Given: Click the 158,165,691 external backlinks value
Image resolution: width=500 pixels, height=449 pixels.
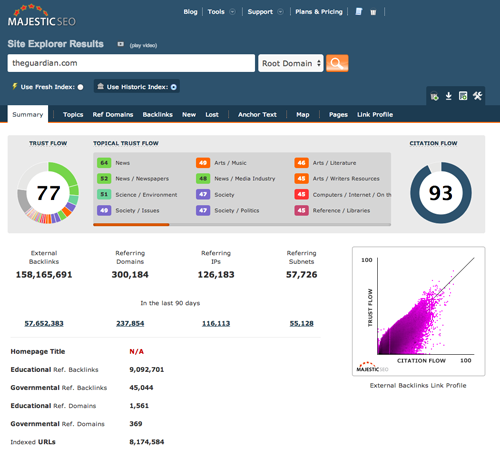Looking at the screenshot, I should point(44,275).
